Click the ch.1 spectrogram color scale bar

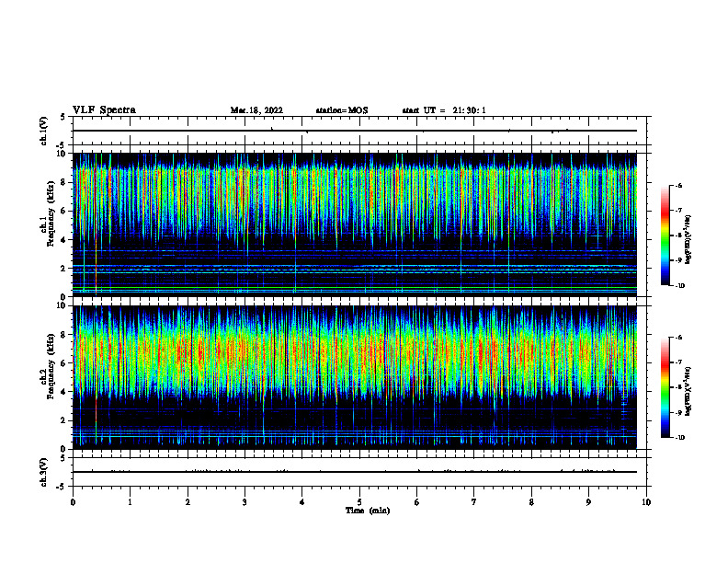[x=665, y=236]
